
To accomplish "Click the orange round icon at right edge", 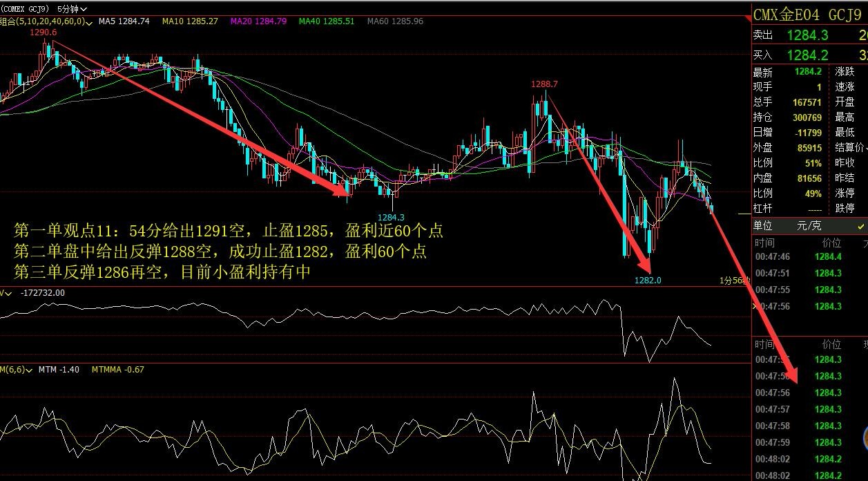I will 864,437.
